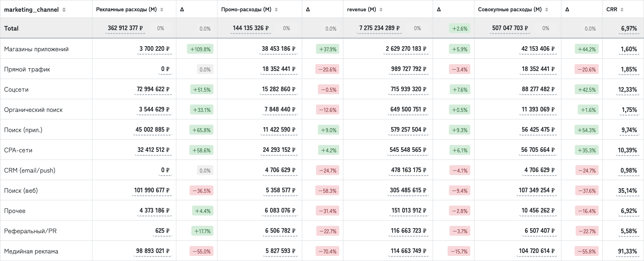Click the Поиск (веб) channel
The height and width of the screenshot is (261, 644).
pyautogui.click(x=21, y=191)
